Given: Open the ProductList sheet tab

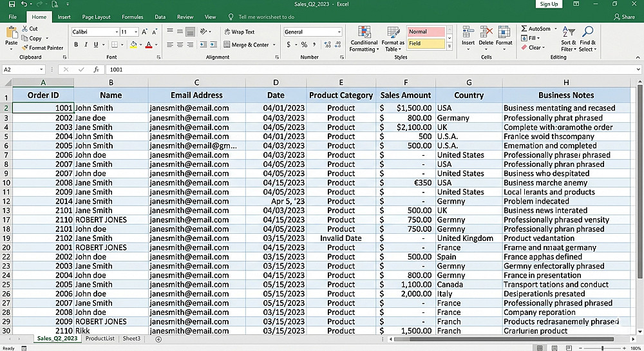Looking at the screenshot, I should point(99,339).
